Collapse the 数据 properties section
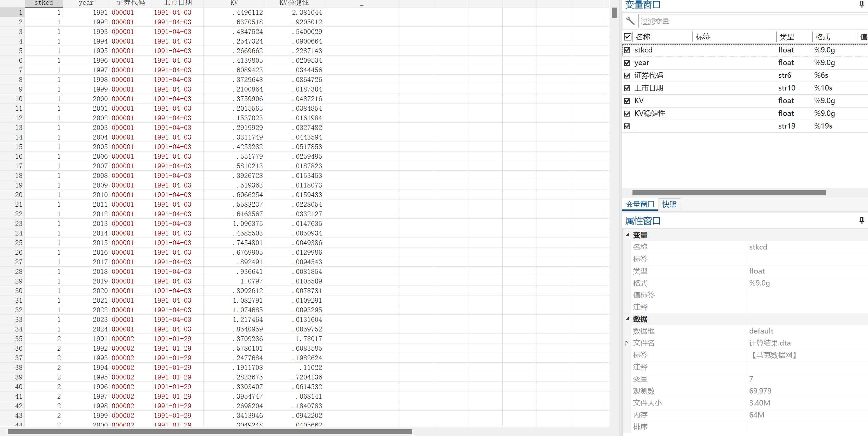868x436 pixels. click(627, 319)
